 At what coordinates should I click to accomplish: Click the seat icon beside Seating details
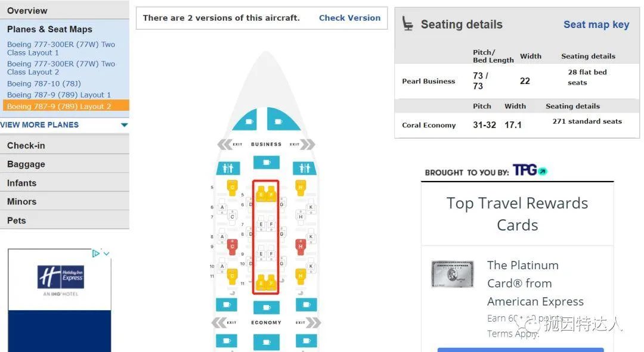click(x=408, y=24)
